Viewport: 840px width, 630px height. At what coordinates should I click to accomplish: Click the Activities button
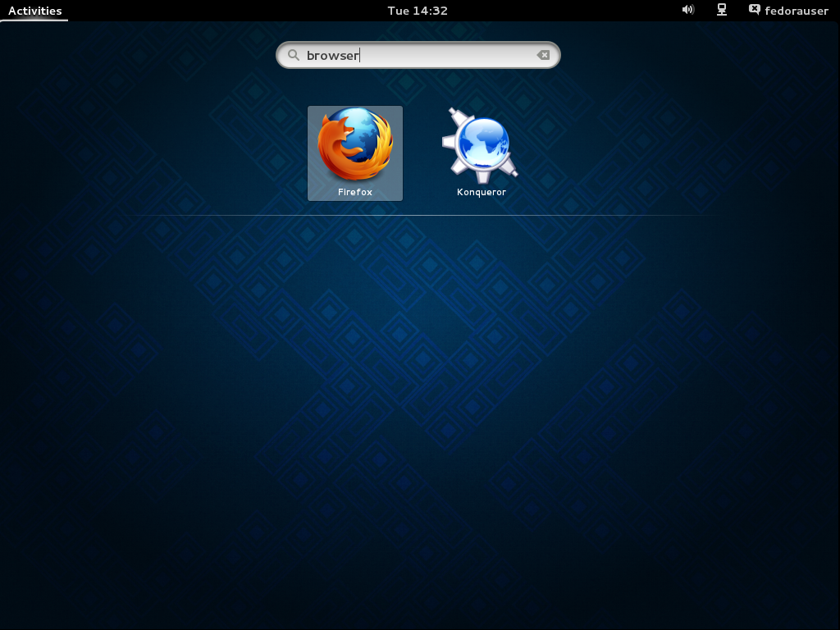[x=34, y=11]
